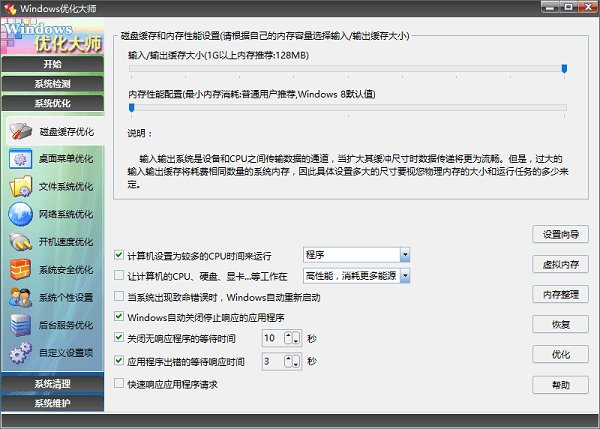Select 开机速度优化 label in sidebar
The image size is (600, 429).
coord(66,242)
